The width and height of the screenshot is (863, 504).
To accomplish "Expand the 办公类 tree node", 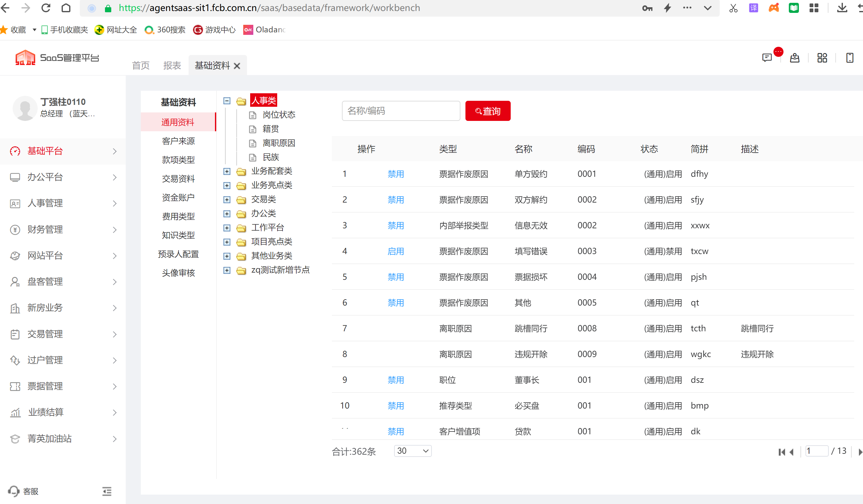I will (227, 214).
